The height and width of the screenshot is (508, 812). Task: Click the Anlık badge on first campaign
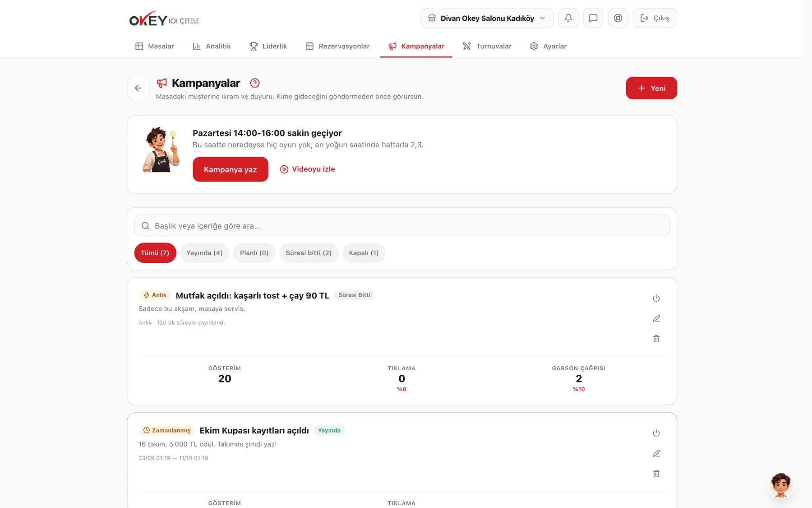(155, 295)
